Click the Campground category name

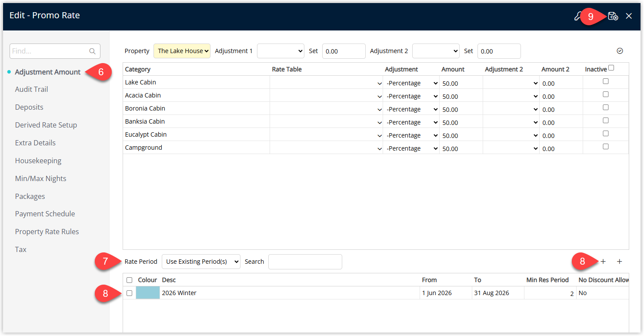pyautogui.click(x=143, y=148)
